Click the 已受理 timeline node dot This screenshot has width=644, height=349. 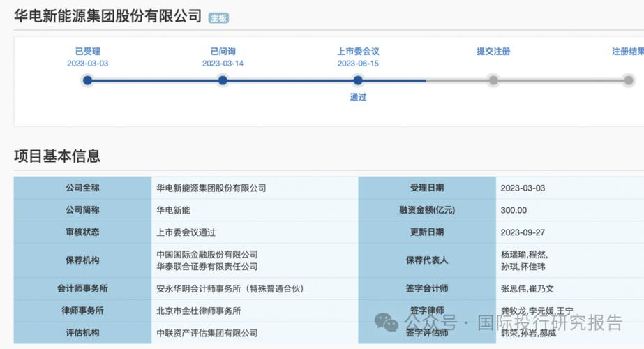coord(88,80)
